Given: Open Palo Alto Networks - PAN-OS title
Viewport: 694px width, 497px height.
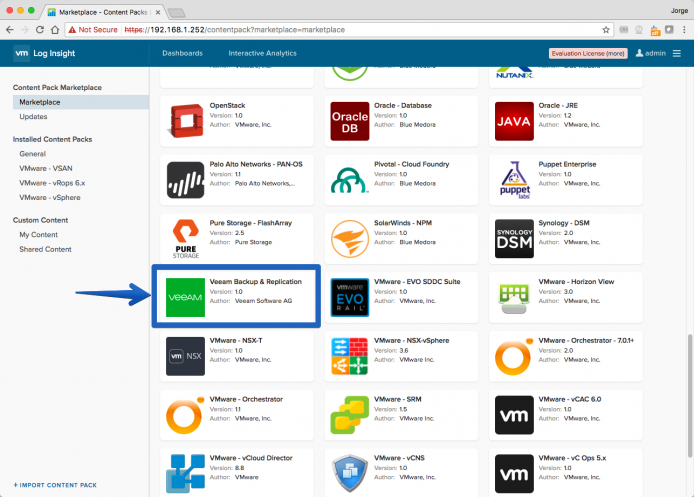Looking at the screenshot, I should pyautogui.click(x=256, y=164).
